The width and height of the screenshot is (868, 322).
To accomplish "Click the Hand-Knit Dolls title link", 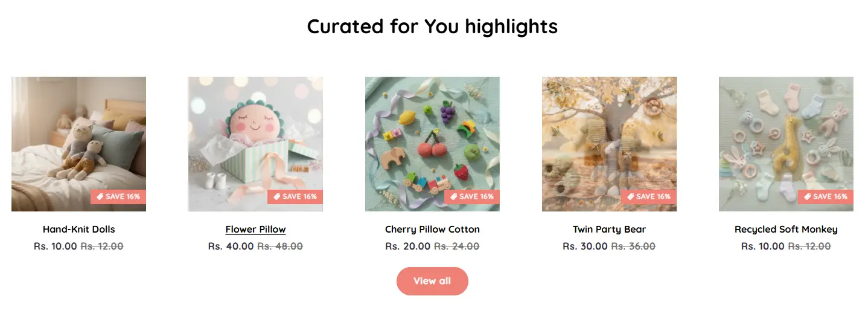I will pos(78,230).
